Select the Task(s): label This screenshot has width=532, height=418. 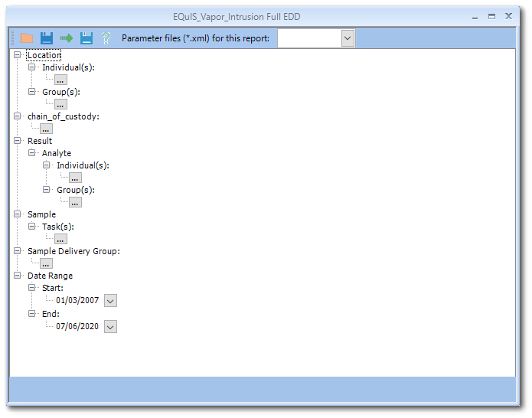pos(58,227)
